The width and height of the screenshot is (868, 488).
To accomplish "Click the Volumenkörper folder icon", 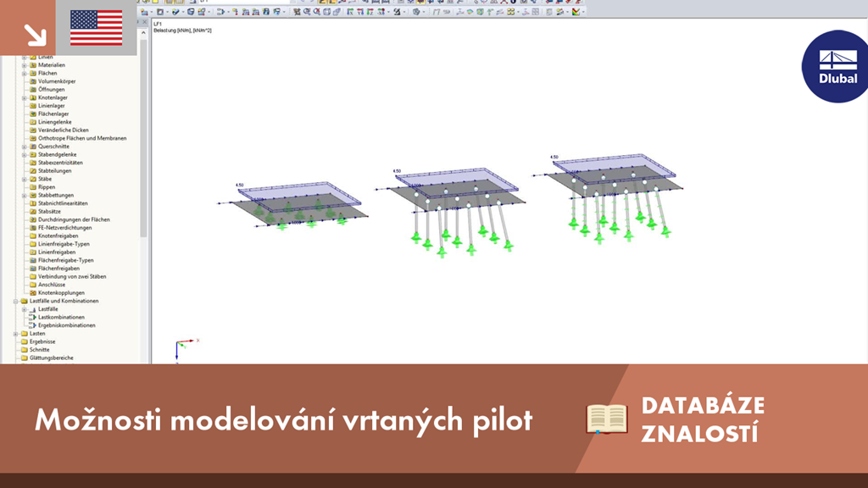I will point(33,81).
